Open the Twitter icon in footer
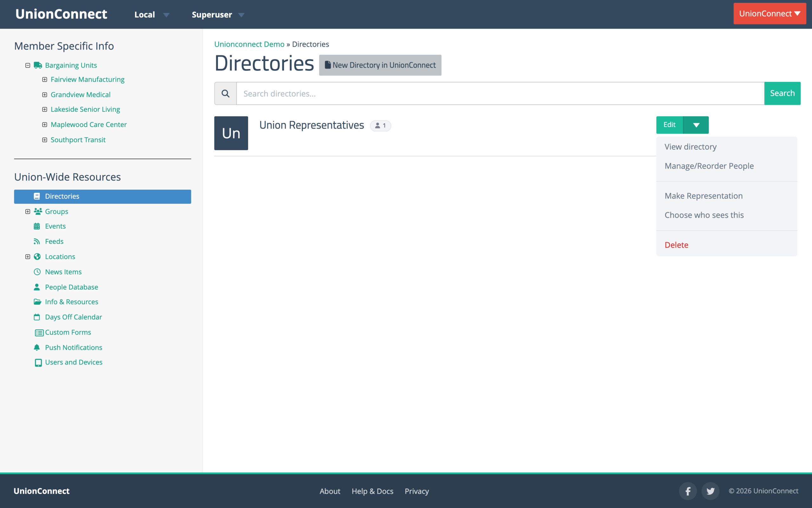The height and width of the screenshot is (508, 812). coord(710,491)
